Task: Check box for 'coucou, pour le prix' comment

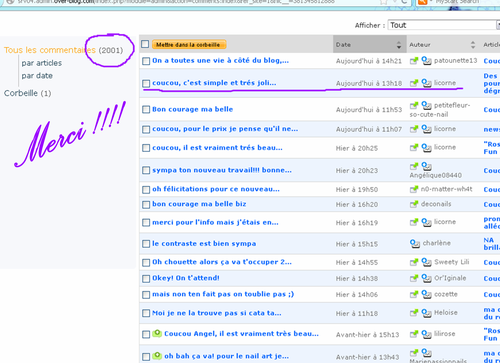Action: tap(146, 129)
